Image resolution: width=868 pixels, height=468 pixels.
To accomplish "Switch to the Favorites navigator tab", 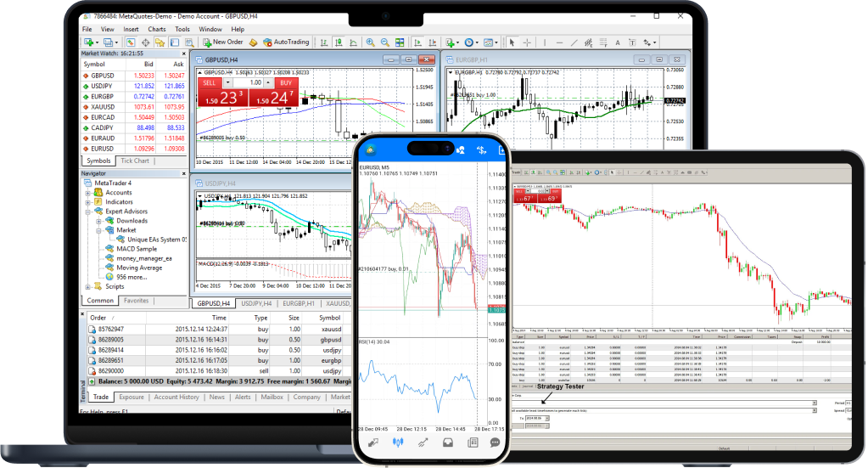I will [x=136, y=301].
